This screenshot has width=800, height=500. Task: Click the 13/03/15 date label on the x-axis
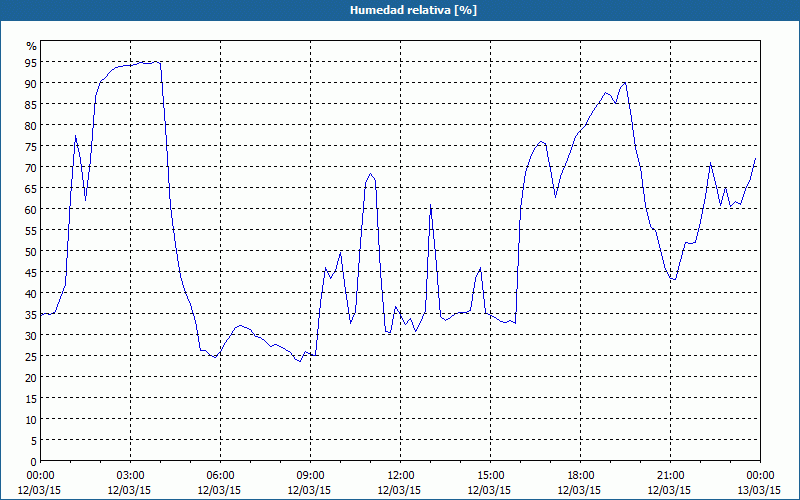(x=759, y=490)
